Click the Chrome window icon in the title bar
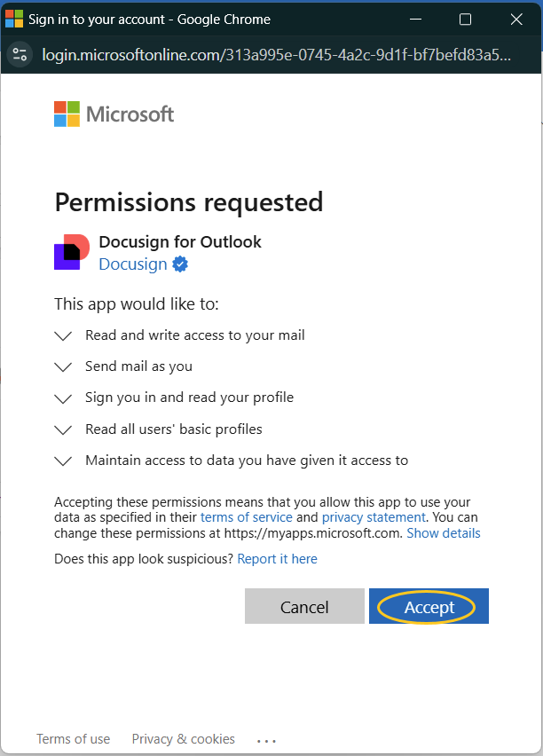Image resolution: width=543 pixels, height=756 pixels. 14,18
